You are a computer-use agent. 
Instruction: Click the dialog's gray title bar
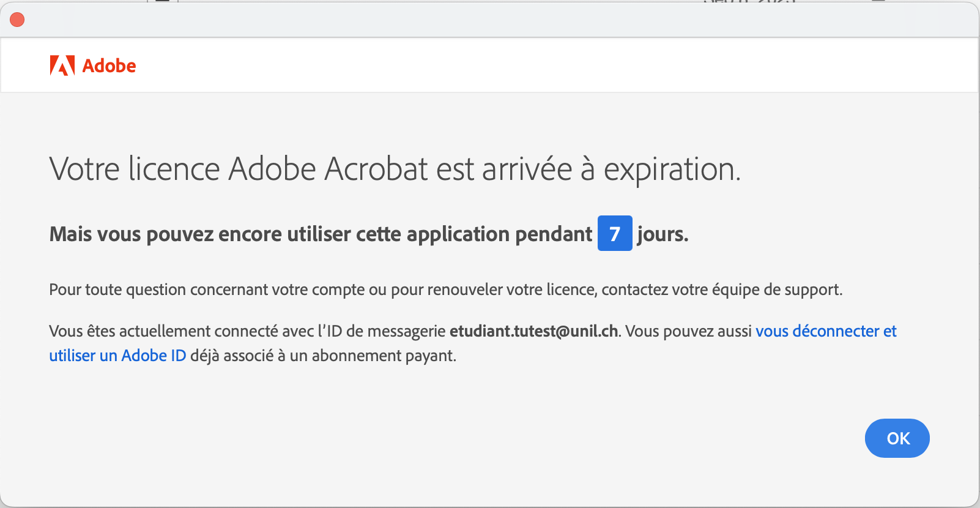coord(489,20)
